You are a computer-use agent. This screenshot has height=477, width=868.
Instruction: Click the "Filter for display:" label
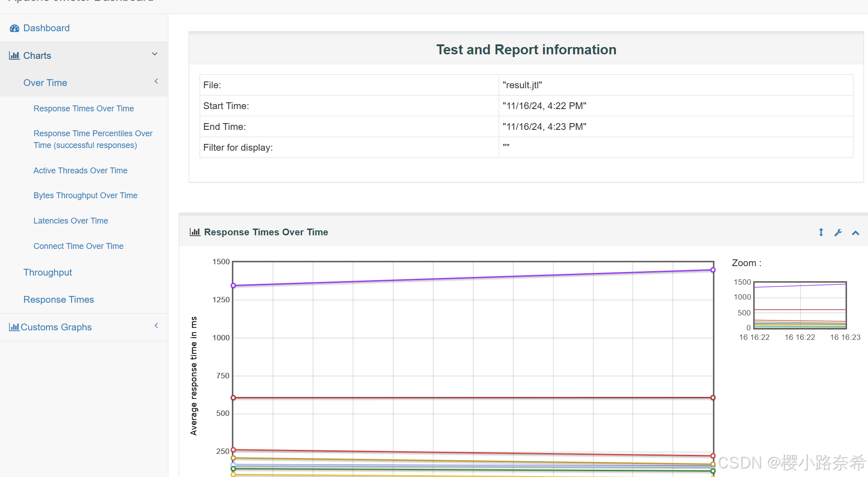click(x=238, y=148)
